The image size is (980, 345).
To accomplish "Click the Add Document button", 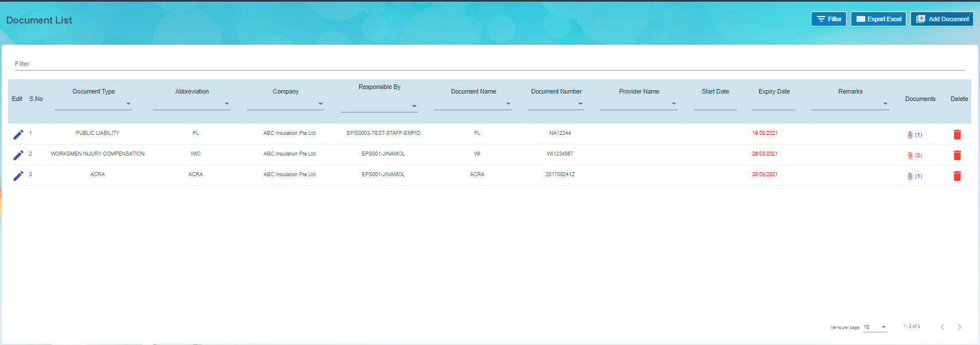I will [x=941, y=19].
